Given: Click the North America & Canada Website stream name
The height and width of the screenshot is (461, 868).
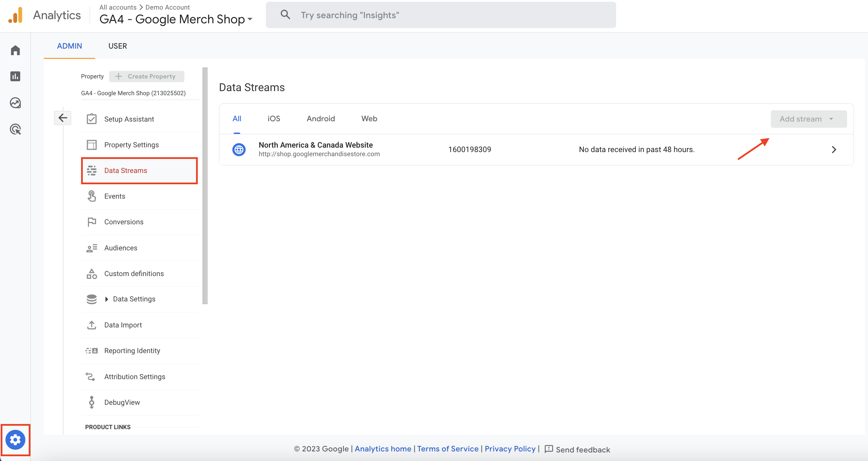Looking at the screenshot, I should coord(315,145).
